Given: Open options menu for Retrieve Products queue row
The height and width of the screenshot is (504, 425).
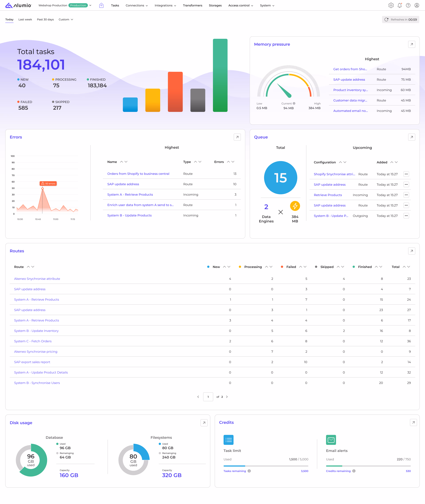Looking at the screenshot, I should click(x=406, y=195).
